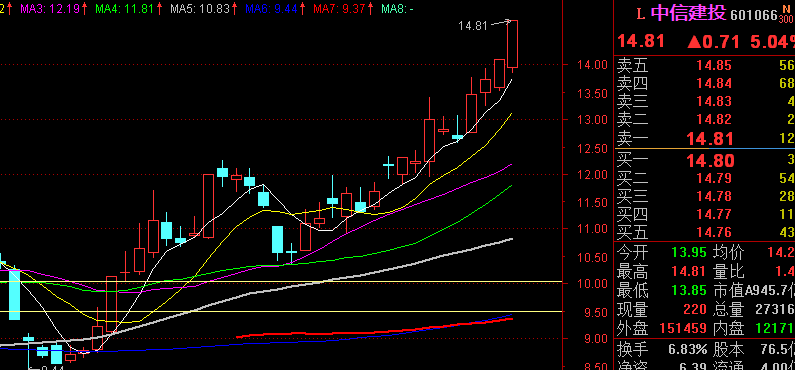The width and height of the screenshot is (795, 370).
Task: Click the 最高 high price value 14.81
Action: click(689, 272)
